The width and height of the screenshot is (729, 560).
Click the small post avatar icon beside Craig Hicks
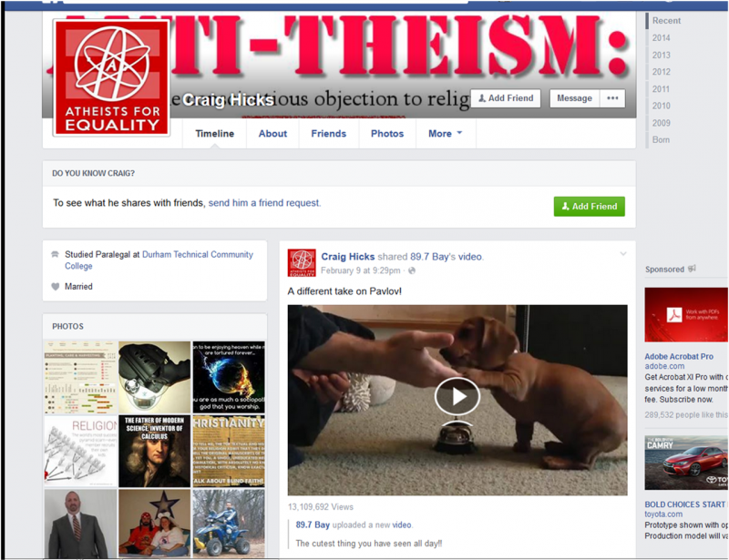pos(302,263)
